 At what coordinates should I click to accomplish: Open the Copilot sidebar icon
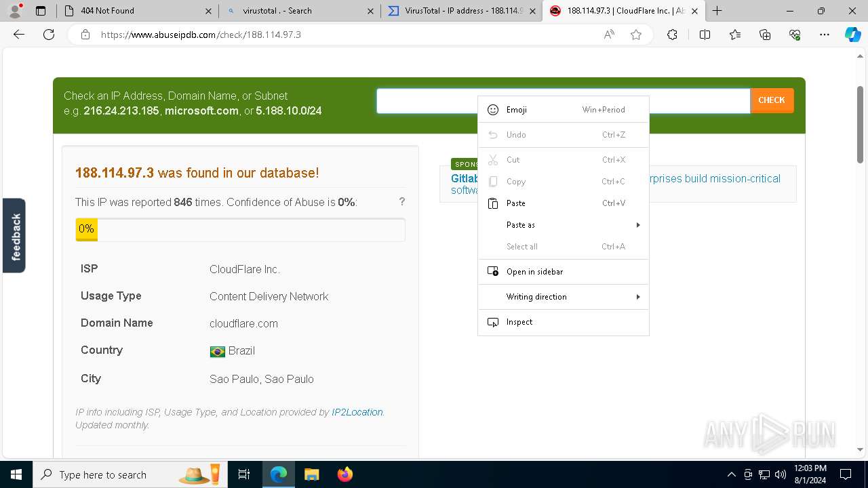852,35
